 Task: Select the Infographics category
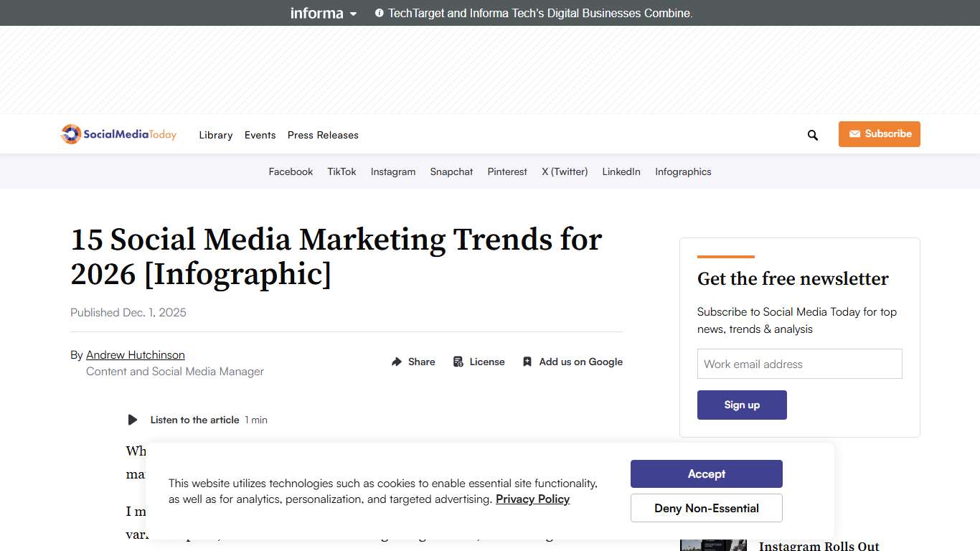(x=683, y=171)
